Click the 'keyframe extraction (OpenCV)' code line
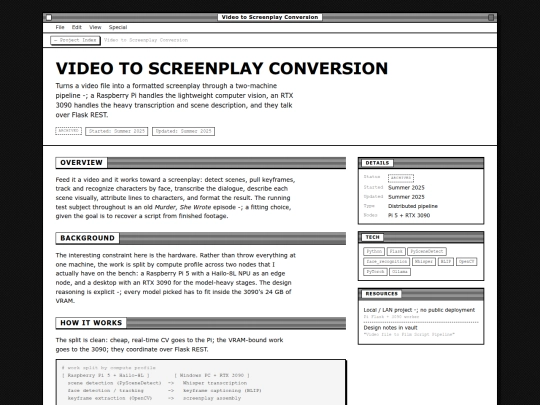The height and width of the screenshot is (405, 540). 110,398
